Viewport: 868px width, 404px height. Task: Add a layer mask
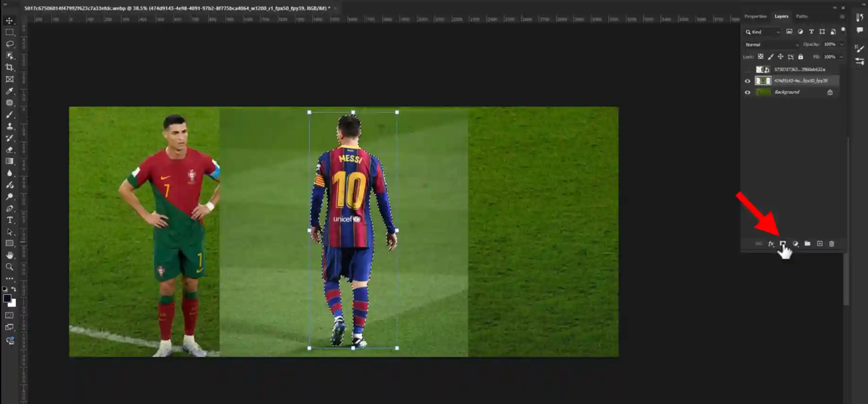tap(783, 244)
